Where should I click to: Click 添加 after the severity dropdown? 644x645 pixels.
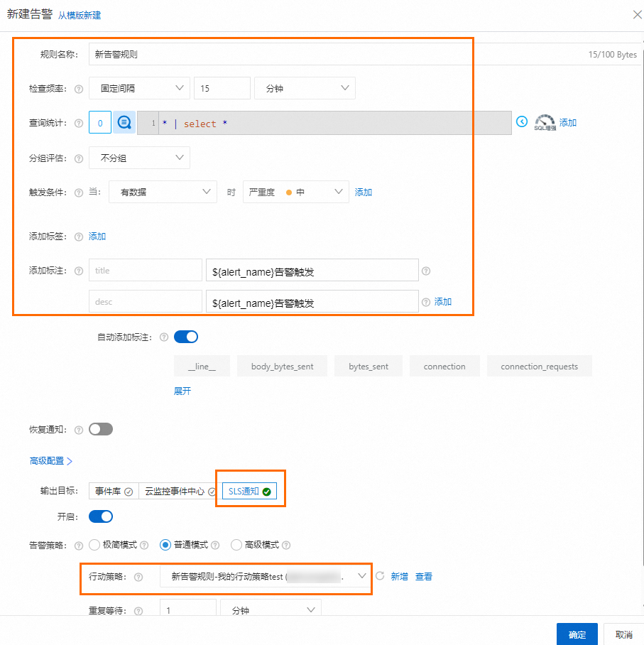(x=363, y=192)
